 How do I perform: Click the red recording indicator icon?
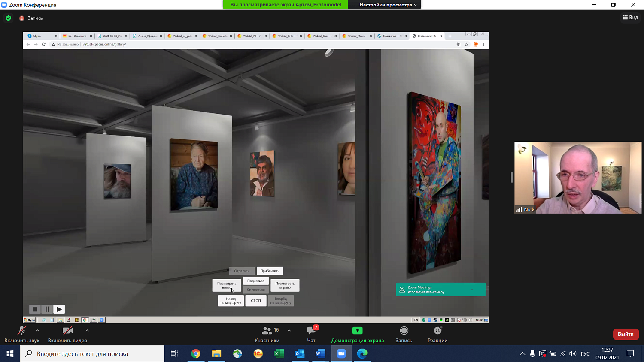click(21, 18)
